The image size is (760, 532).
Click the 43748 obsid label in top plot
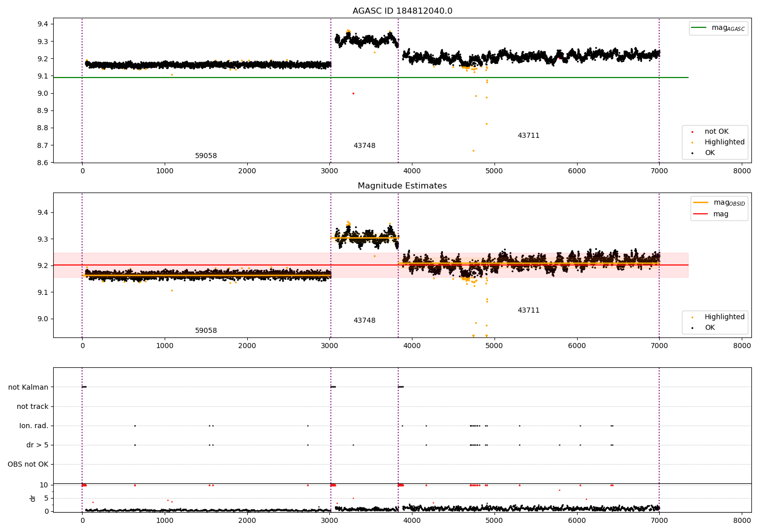coord(364,146)
